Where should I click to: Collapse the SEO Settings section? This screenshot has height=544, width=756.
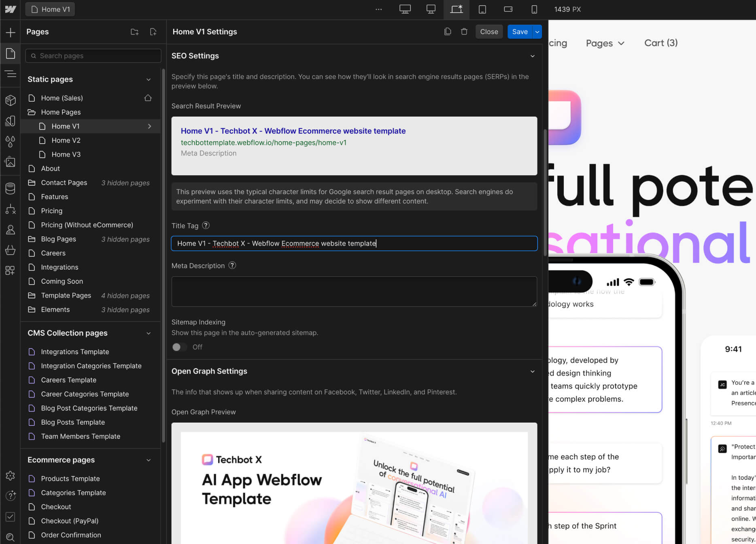532,56
